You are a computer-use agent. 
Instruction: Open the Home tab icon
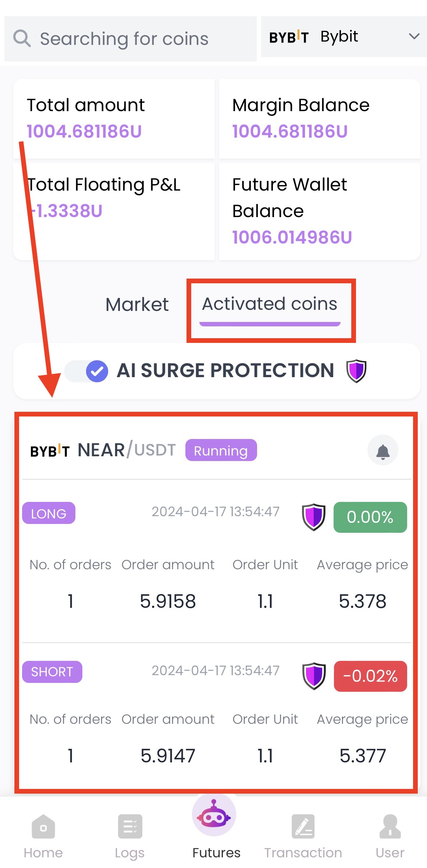(43, 827)
